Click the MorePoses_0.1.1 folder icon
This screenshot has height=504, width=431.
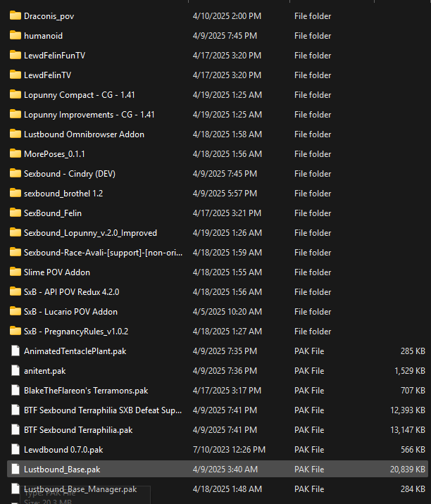(x=15, y=153)
